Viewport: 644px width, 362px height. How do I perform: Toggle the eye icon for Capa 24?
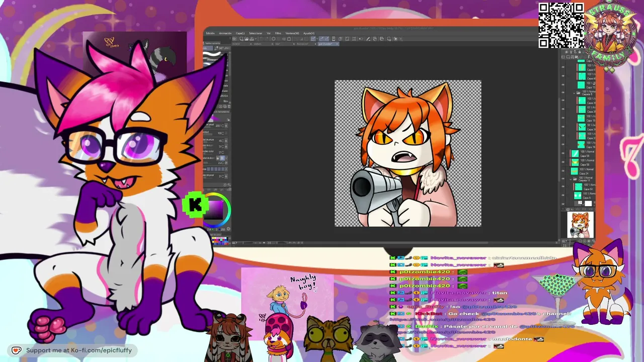[563, 171]
